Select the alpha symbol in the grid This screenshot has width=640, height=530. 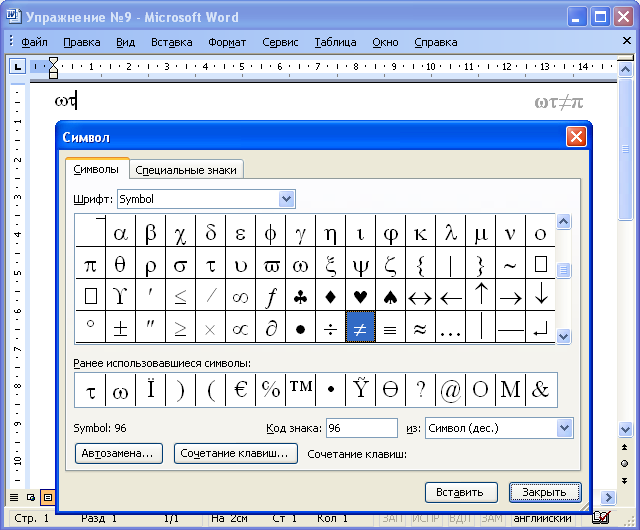point(120,232)
